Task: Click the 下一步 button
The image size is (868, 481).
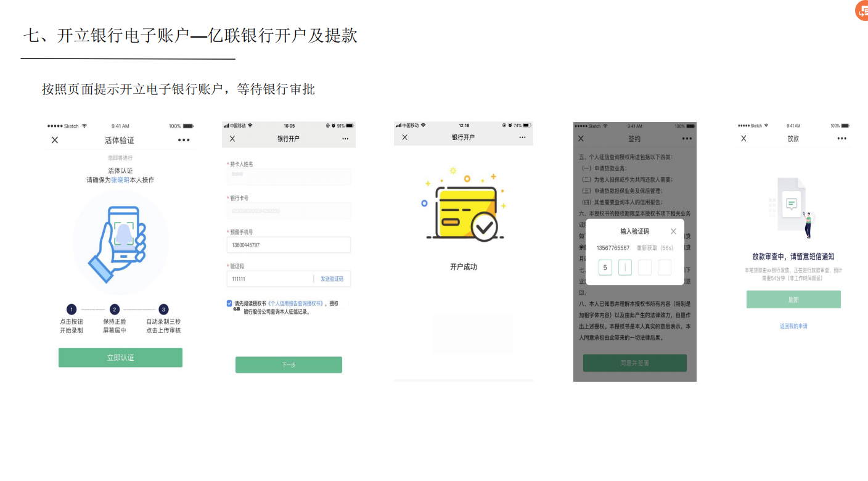Action: click(289, 365)
